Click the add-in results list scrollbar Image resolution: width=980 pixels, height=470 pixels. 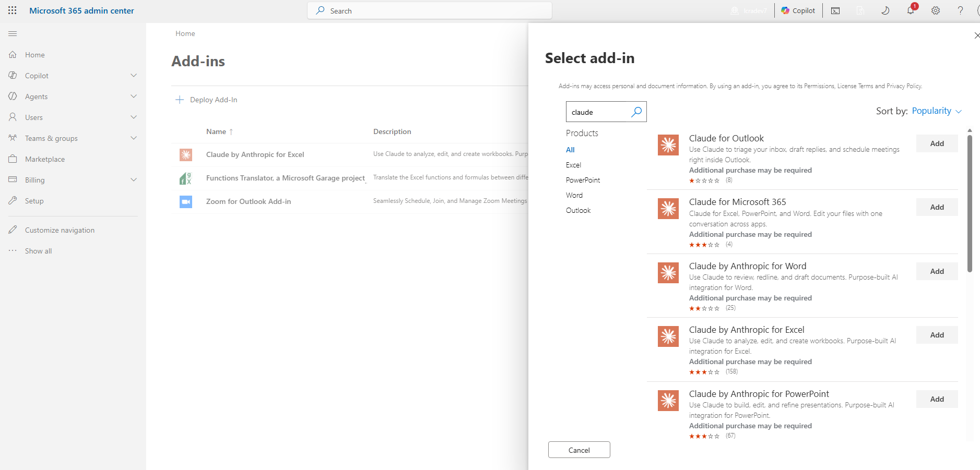click(970, 203)
